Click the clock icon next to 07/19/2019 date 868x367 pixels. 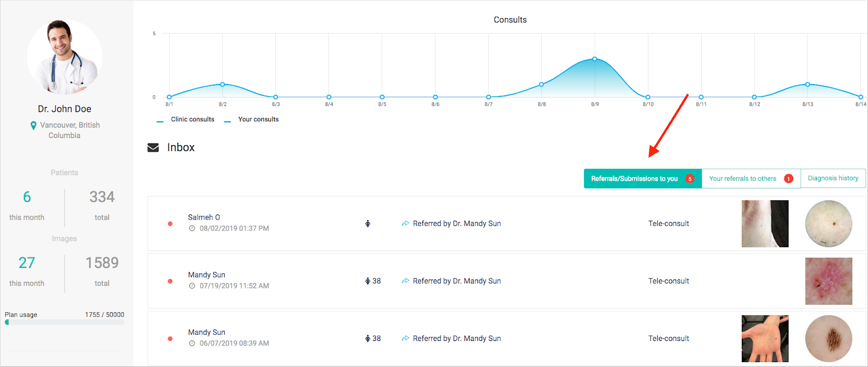(x=192, y=286)
